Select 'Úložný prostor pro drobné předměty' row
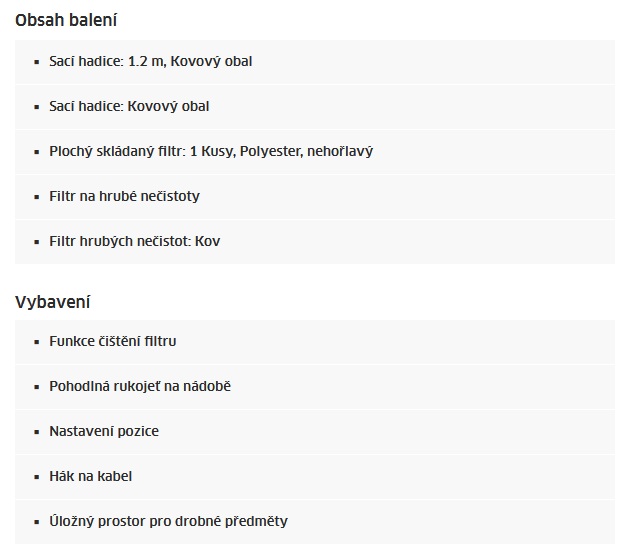632x556 pixels. click(315, 522)
